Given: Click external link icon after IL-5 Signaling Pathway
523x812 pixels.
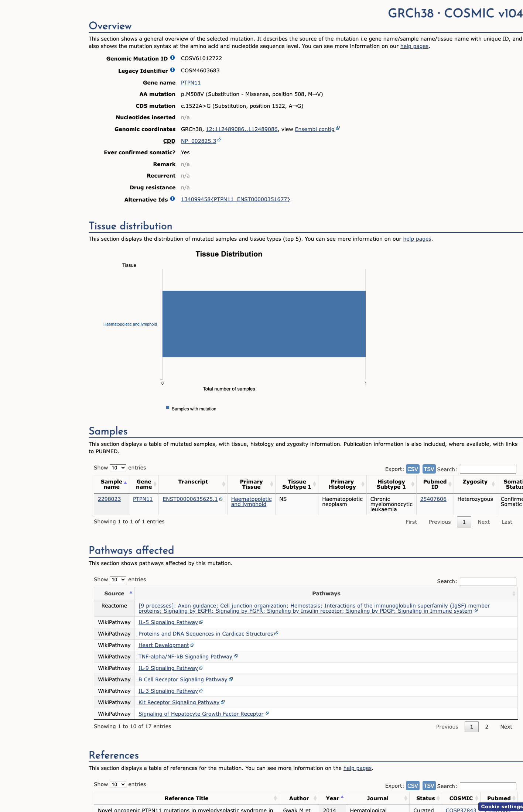Looking at the screenshot, I should (201, 622).
